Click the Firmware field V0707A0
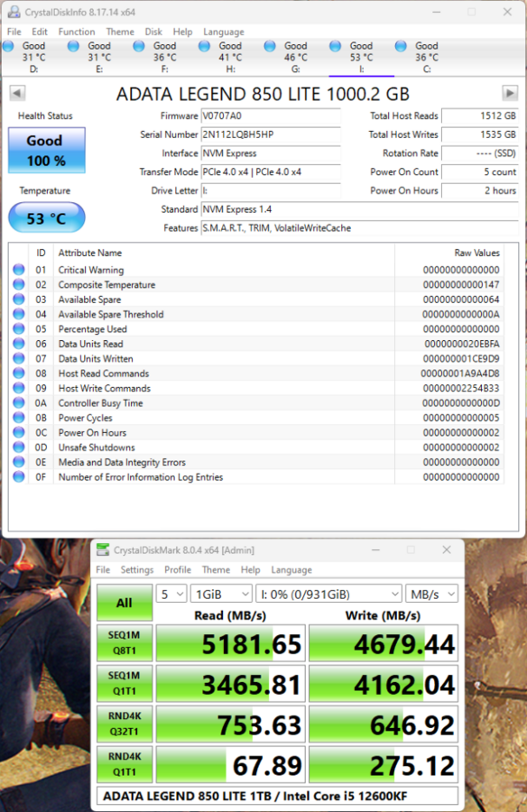 coord(271,116)
